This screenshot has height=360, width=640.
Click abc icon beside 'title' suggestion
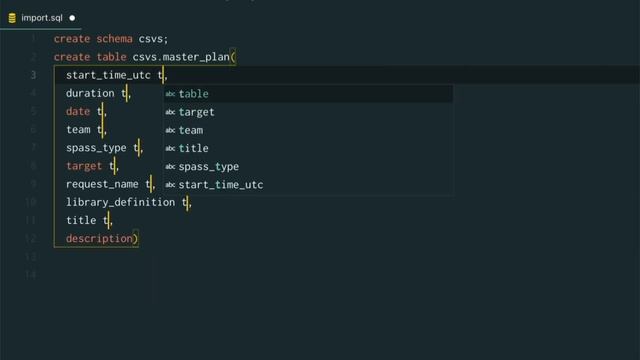170,149
